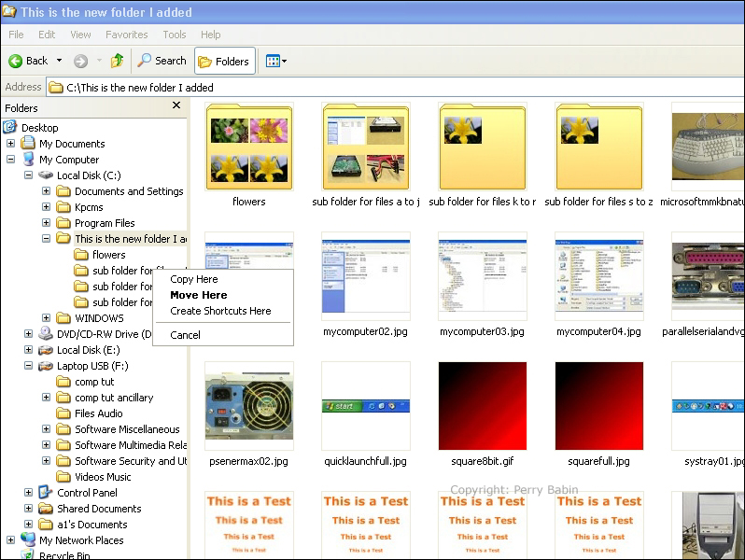The image size is (745, 560).
Task: Click the green Forward arrow icon
Action: tap(81, 61)
